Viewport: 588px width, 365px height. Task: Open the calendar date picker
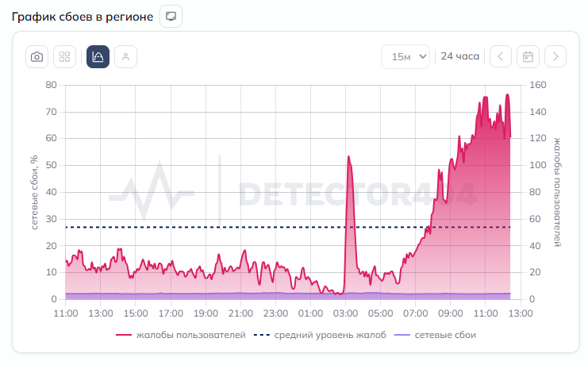pyautogui.click(x=528, y=57)
